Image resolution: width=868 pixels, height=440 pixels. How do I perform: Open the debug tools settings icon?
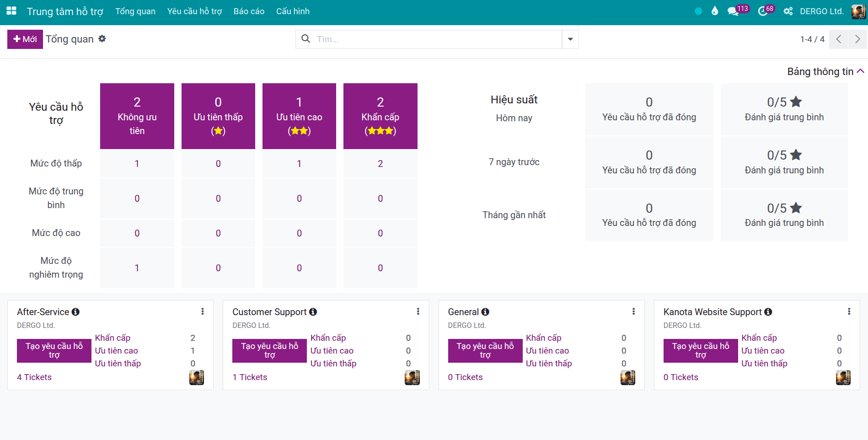coord(788,11)
